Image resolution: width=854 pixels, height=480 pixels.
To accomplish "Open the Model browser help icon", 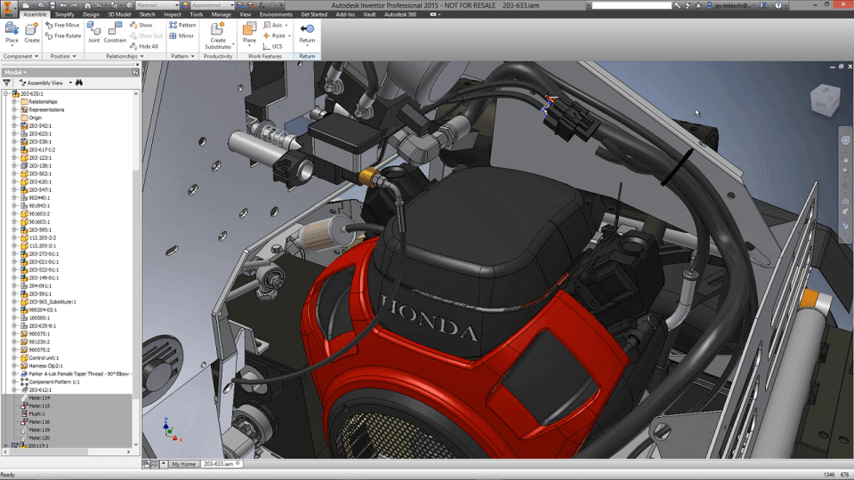I will (135, 72).
